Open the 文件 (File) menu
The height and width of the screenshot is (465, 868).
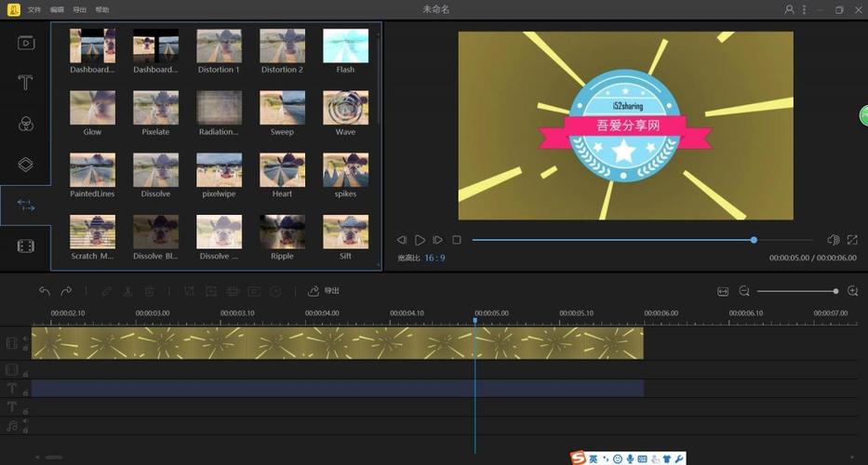[34, 9]
